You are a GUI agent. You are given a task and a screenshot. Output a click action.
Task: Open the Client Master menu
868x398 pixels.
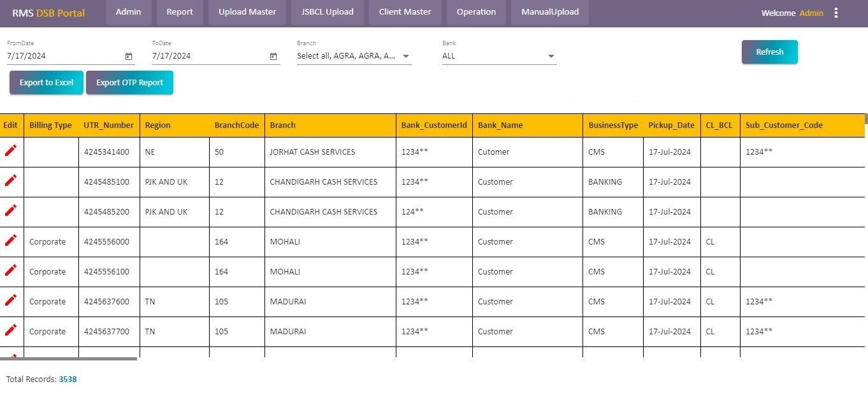pos(405,12)
